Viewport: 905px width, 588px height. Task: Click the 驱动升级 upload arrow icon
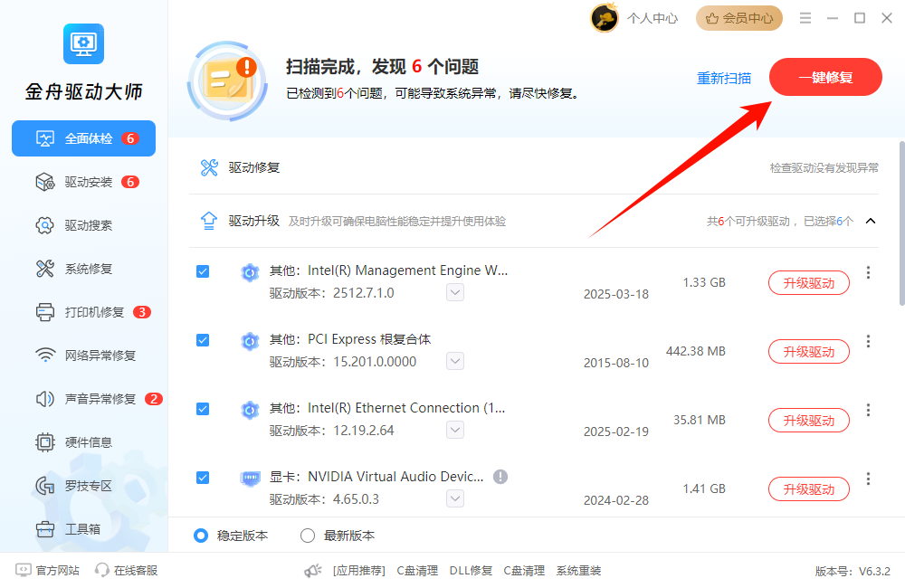pyautogui.click(x=209, y=221)
